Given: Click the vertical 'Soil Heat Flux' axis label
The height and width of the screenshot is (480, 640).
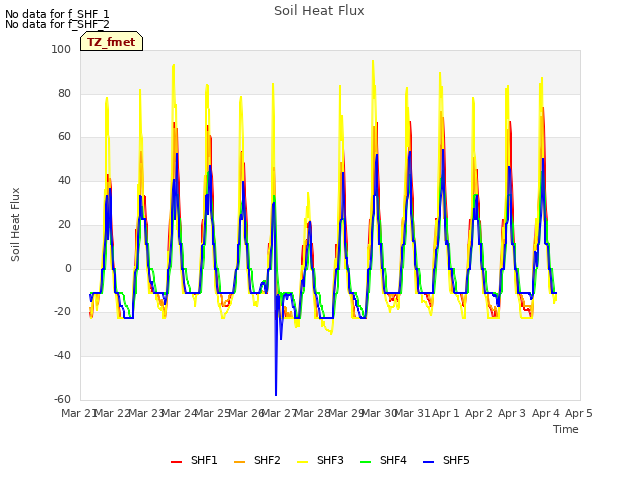Looking at the screenshot, I should pyautogui.click(x=15, y=224).
